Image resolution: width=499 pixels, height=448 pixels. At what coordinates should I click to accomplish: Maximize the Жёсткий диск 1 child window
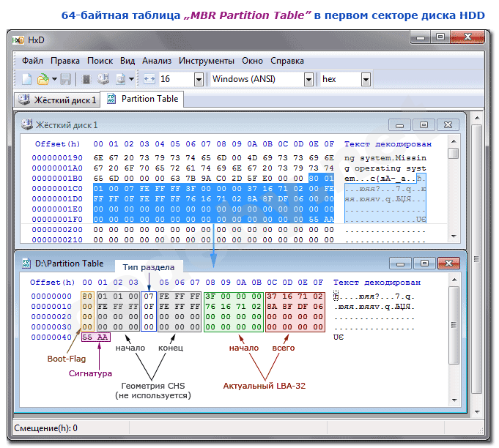pos(424,125)
